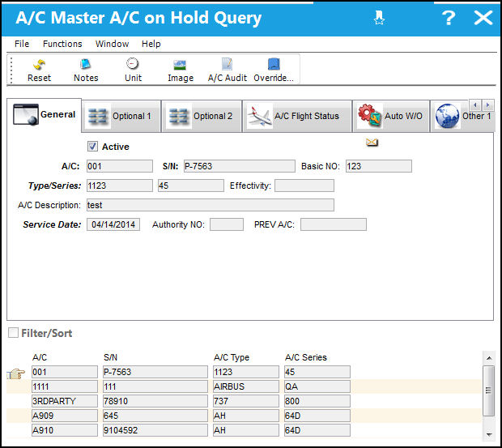The width and height of the screenshot is (502, 448).
Task: Click the list scrollbar up arrow
Action: [489, 358]
